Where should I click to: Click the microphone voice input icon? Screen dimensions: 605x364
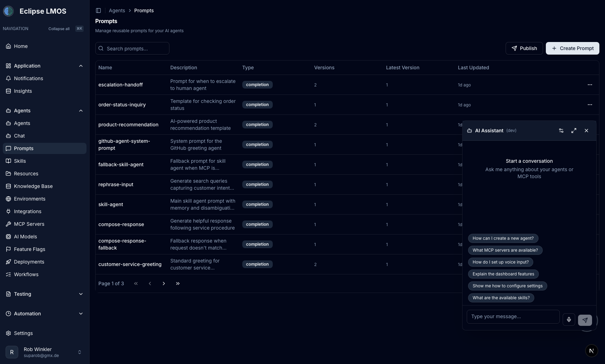(x=569, y=320)
